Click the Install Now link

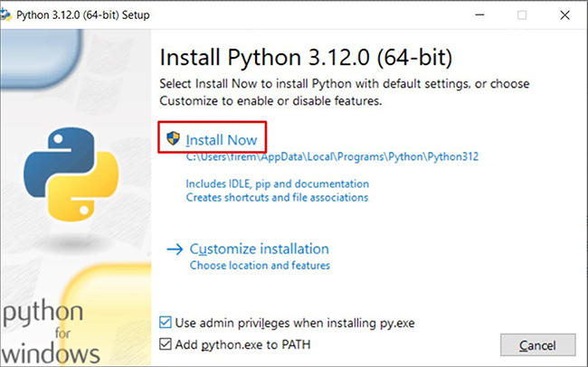[x=222, y=140]
